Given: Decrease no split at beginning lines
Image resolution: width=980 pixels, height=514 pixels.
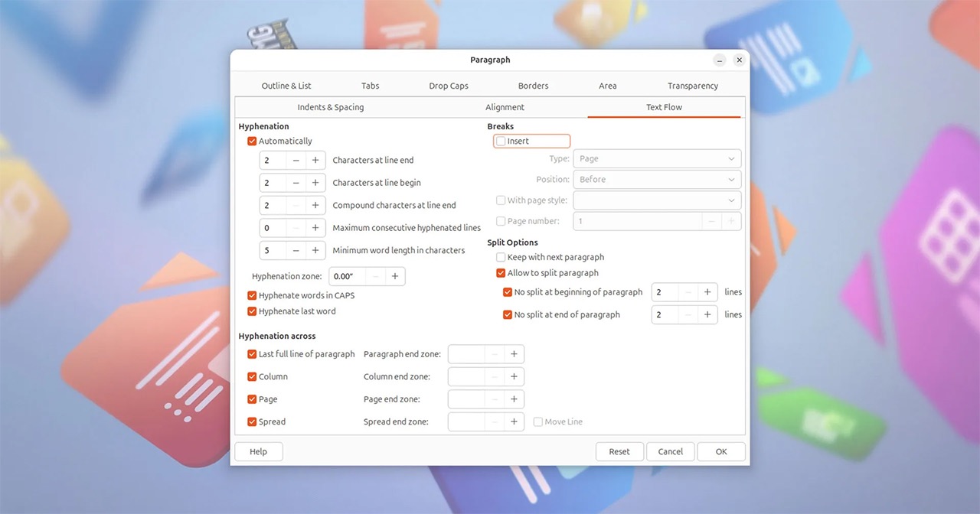Looking at the screenshot, I should (x=688, y=292).
